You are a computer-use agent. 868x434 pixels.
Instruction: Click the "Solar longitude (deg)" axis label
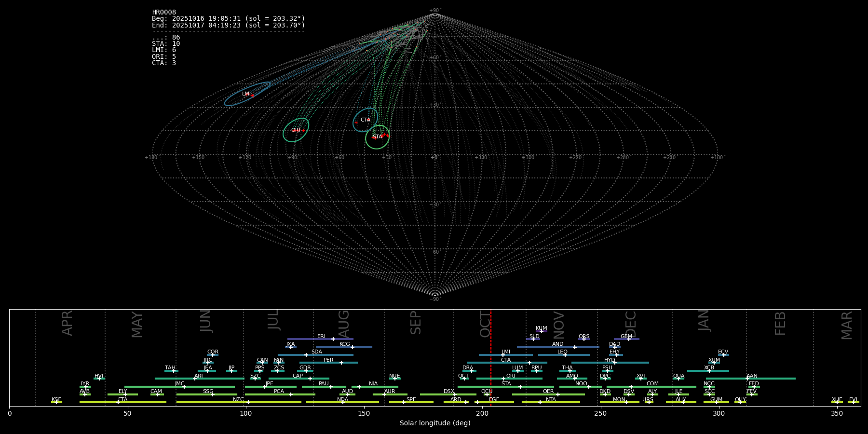click(x=435, y=423)
